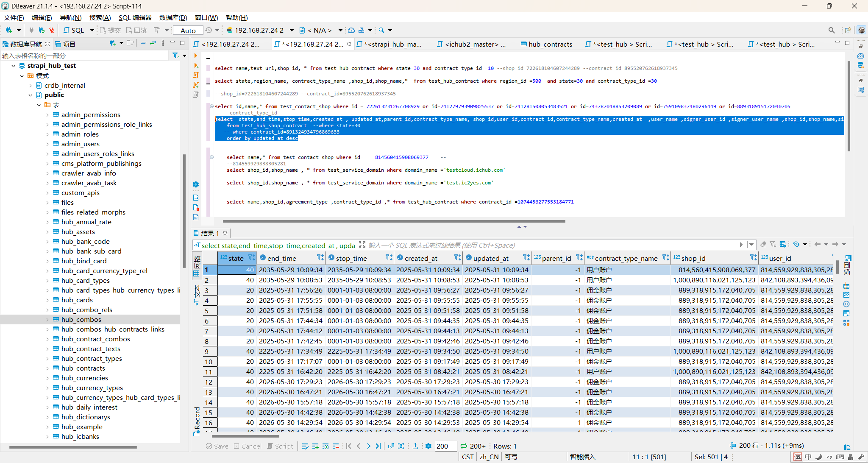This screenshot has height=463, width=868.
Task: Open the SQL 编辑器 menu
Action: pos(135,17)
